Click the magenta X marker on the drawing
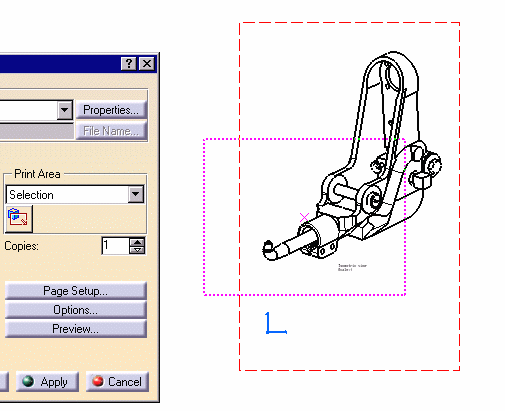This screenshot has height=411, width=505. [304, 218]
